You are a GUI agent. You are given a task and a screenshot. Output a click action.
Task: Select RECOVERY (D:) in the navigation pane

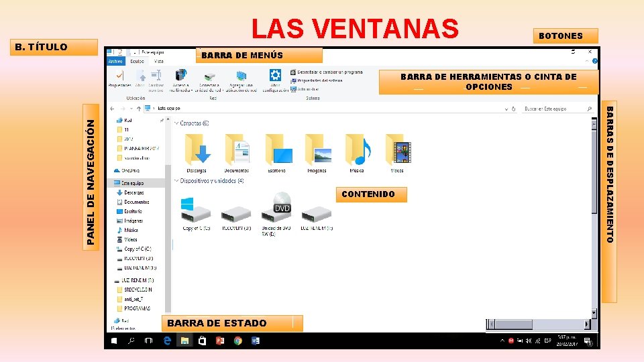pyautogui.click(x=135, y=259)
